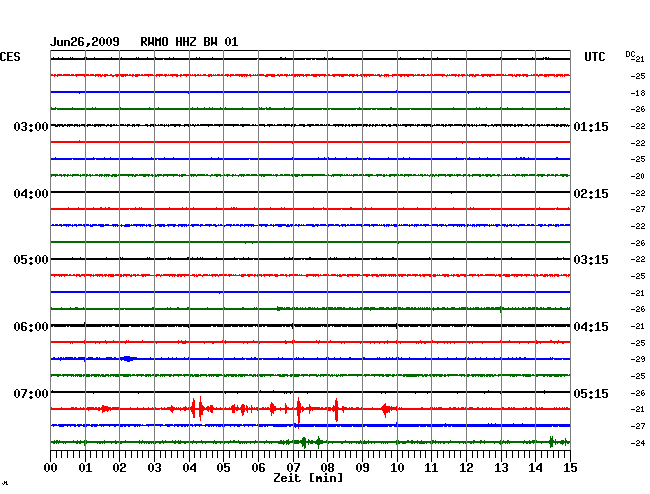650x494 pixels.
Task: Click the red trace burst just before minute 10
Action: click(386, 409)
